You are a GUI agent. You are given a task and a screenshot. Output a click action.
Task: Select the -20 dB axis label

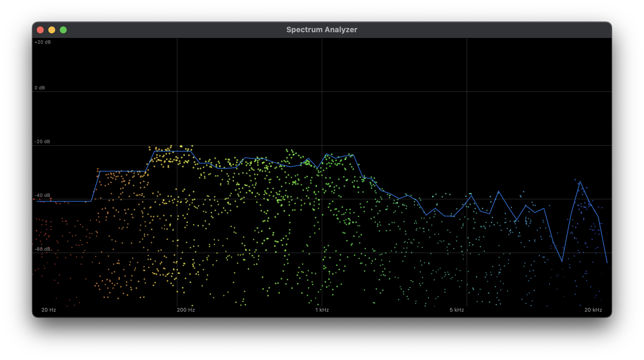[42, 141]
